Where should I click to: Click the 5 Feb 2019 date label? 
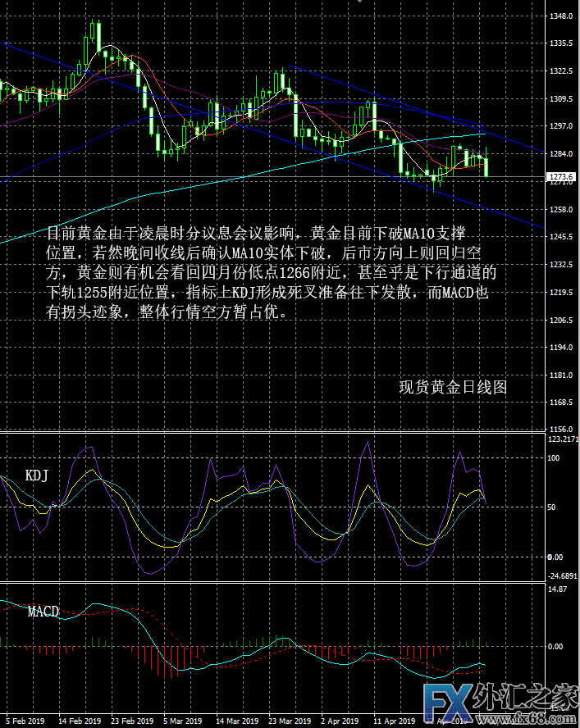tap(25, 721)
